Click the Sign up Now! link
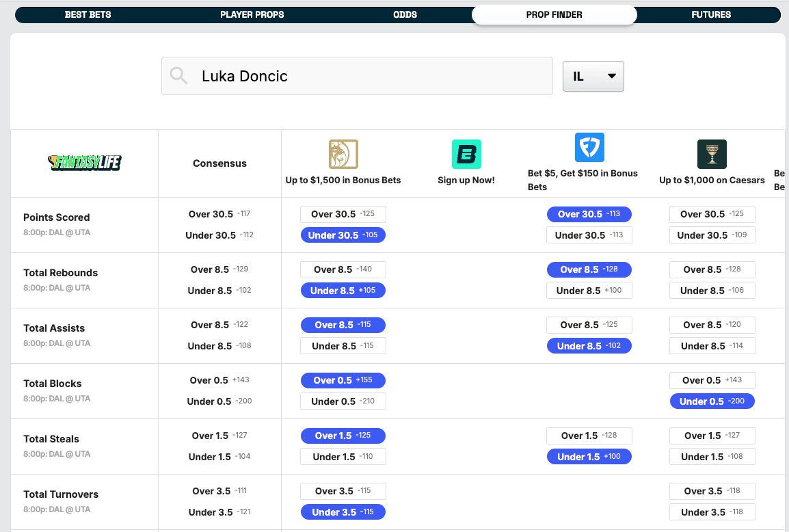The height and width of the screenshot is (532, 789). coord(466,181)
